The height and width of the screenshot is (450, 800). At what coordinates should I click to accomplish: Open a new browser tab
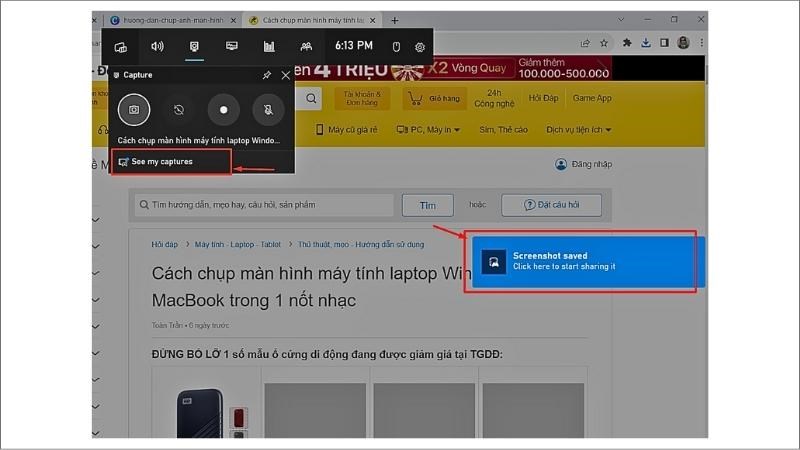(394, 20)
